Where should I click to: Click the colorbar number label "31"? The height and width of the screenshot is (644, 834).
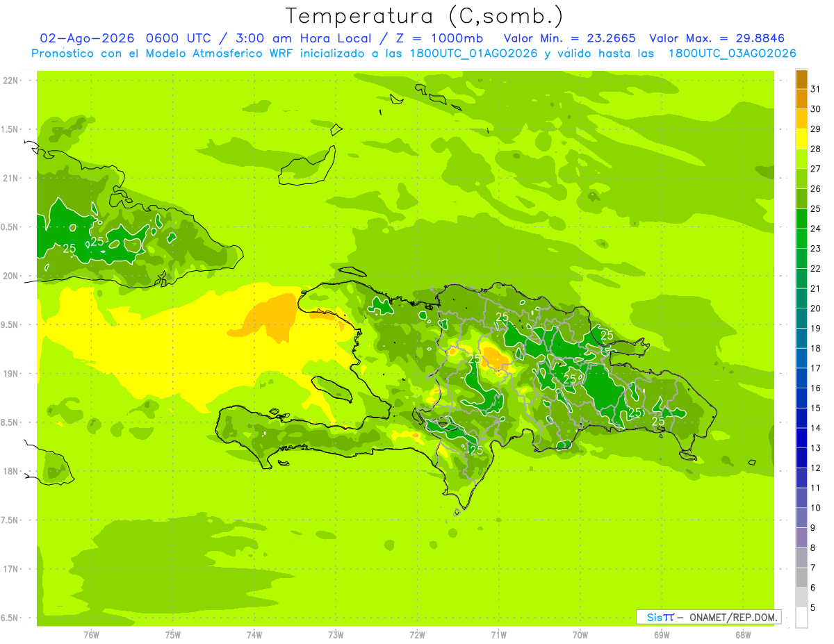[x=817, y=89]
